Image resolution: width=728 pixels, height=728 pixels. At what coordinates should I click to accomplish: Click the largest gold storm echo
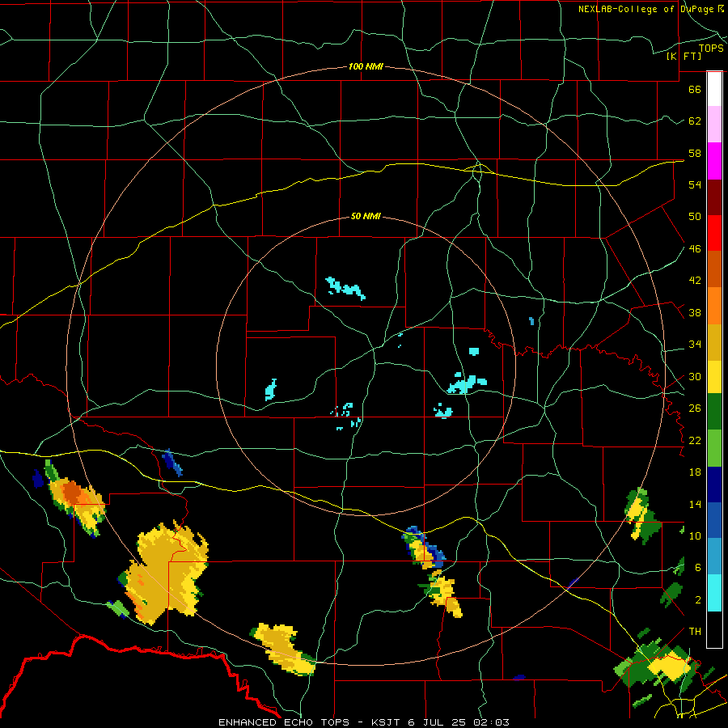coord(167,572)
